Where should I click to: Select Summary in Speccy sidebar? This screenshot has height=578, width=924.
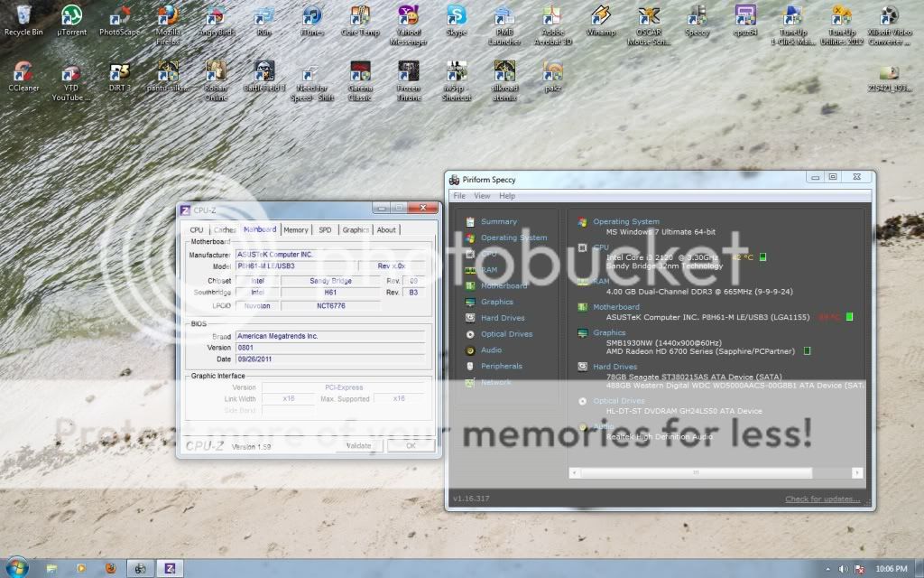coord(498,222)
